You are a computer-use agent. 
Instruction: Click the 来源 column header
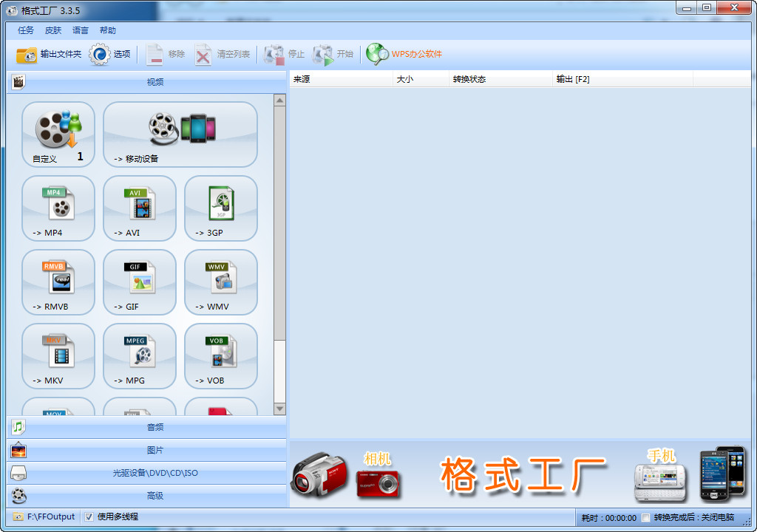(x=341, y=79)
